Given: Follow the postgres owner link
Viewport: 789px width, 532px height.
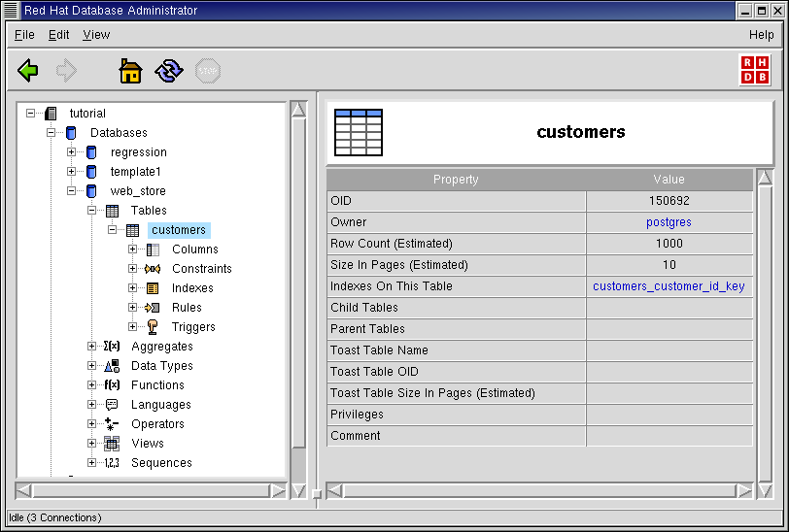Looking at the screenshot, I should click(669, 222).
